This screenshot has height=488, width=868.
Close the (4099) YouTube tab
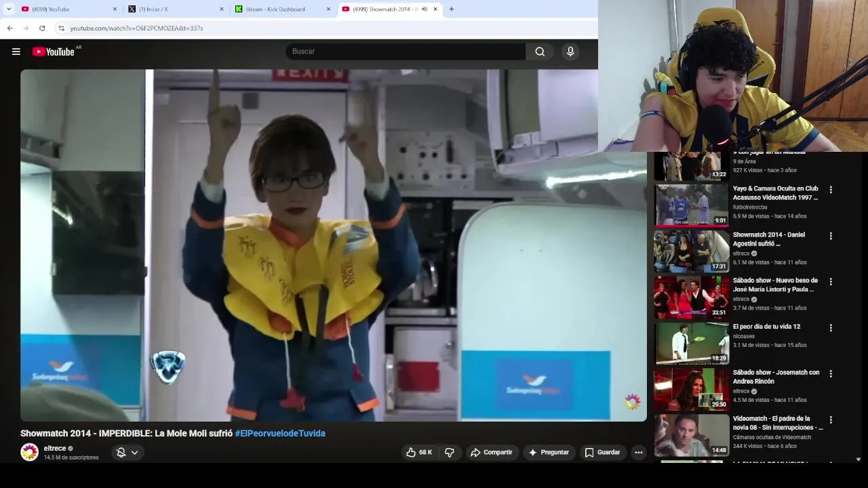(x=114, y=9)
